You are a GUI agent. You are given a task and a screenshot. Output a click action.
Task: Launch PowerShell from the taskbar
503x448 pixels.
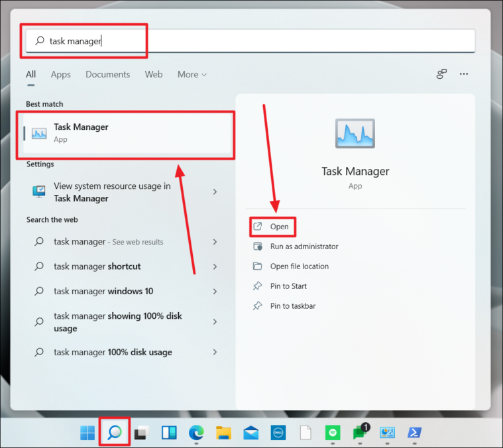(414, 433)
